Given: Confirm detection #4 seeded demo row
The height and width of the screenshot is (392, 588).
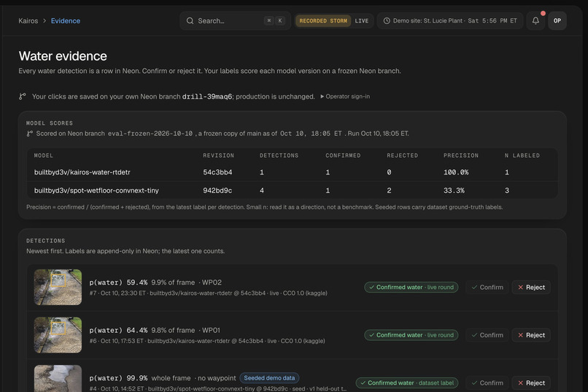Looking at the screenshot, I should point(487,383).
